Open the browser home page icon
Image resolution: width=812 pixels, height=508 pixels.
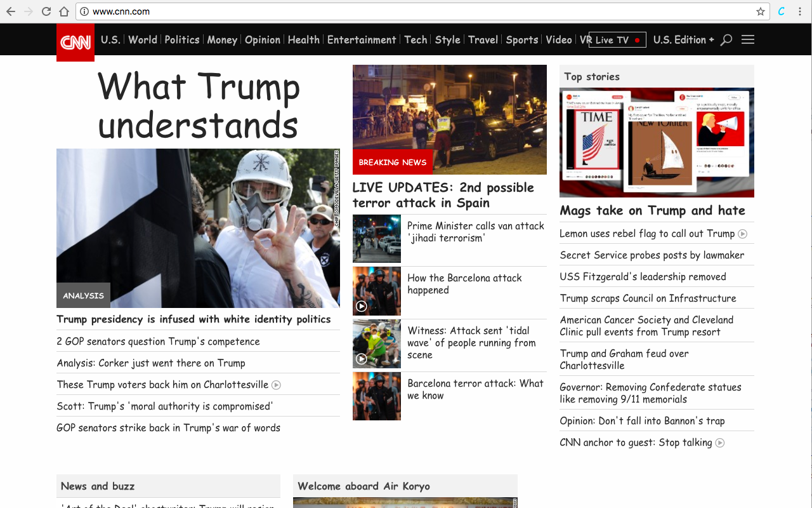(64, 11)
